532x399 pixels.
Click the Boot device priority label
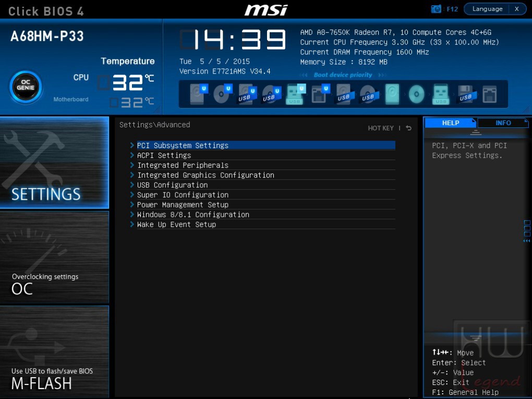pos(343,75)
